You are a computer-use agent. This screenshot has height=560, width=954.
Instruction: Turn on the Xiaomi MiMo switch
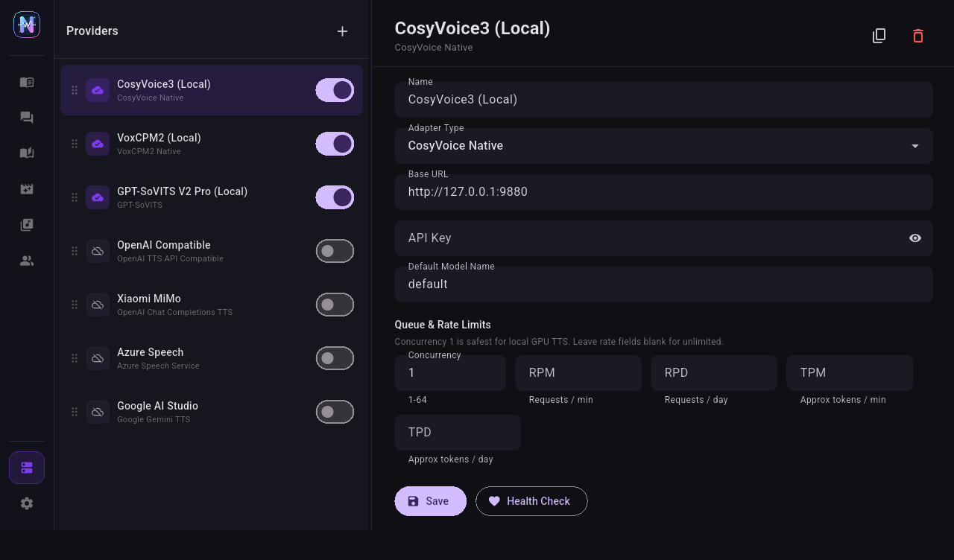(x=335, y=305)
